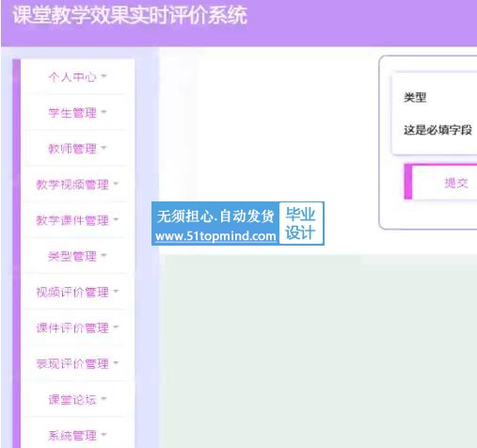477x448 pixels.
Task: Open the 学生管理 menu
Action: point(77,112)
